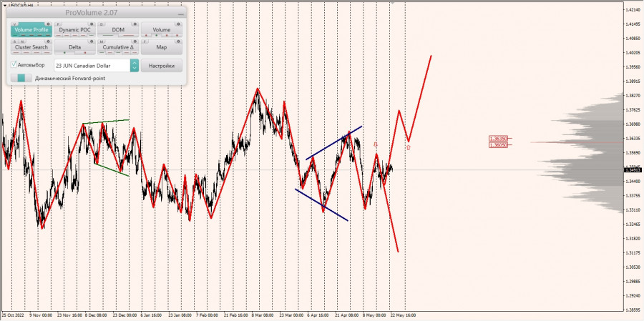This screenshot has height=321, width=644.
Task: Select the 1.36350 price level label
Action: (498, 139)
